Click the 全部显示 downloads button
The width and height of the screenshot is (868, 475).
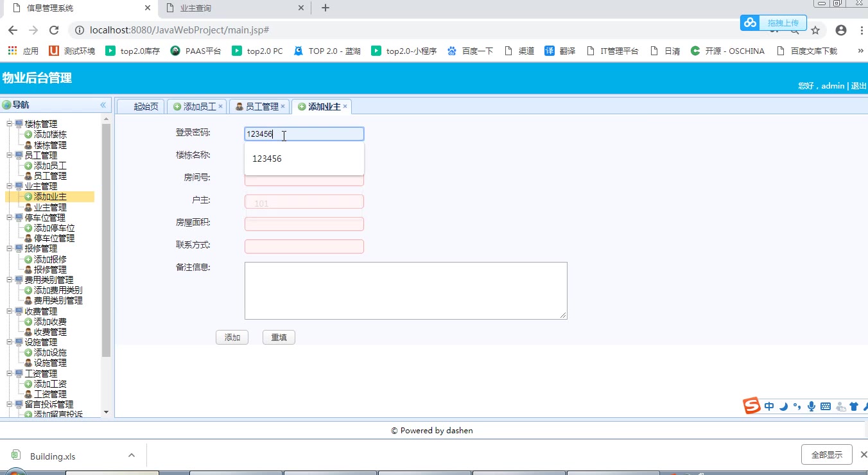pos(827,454)
